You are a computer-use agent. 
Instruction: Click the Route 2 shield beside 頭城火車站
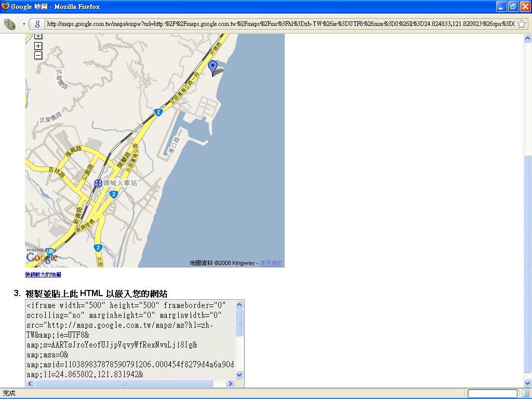(x=114, y=194)
